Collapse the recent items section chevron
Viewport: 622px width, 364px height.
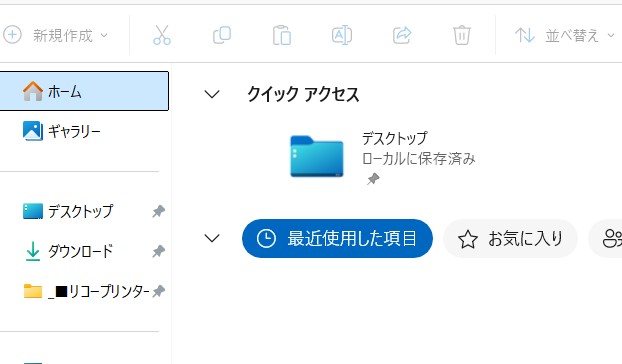tap(212, 238)
